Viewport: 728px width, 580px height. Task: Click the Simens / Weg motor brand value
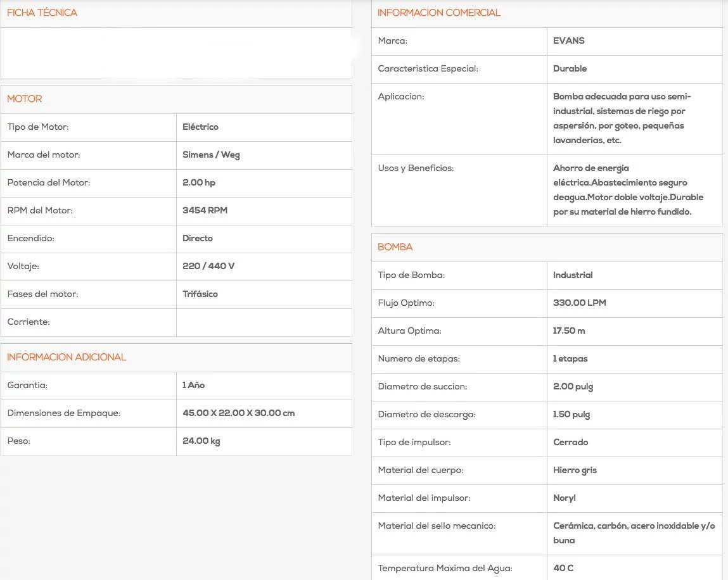(x=211, y=154)
